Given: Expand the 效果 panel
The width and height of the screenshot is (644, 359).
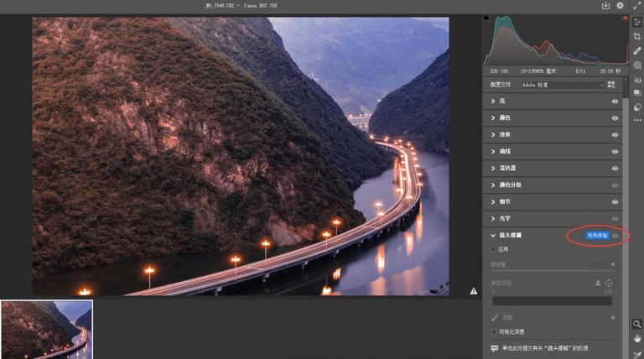Looking at the screenshot, I should [493, 135].
